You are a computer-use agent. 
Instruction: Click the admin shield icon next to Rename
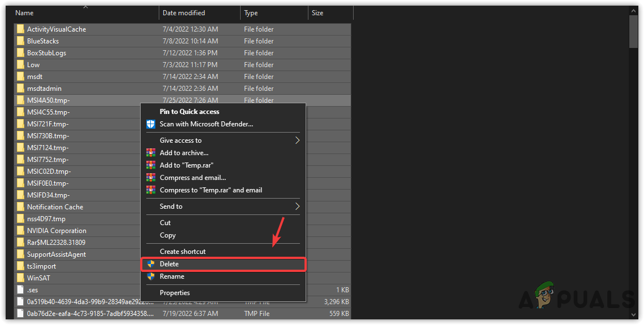coord(151,276)
